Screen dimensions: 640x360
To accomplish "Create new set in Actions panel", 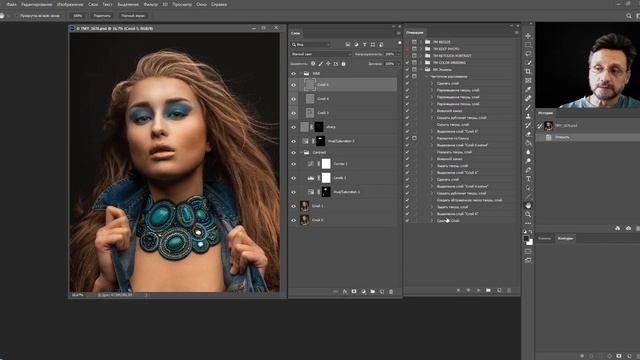I will 489,290.
